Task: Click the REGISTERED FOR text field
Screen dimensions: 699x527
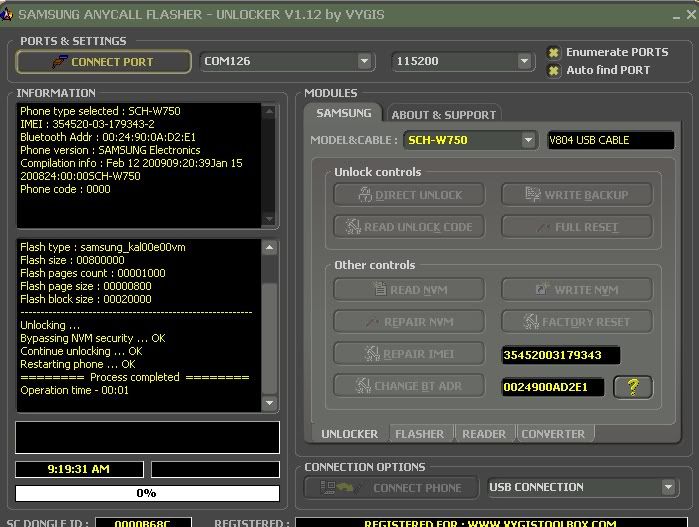Action: 491,523
